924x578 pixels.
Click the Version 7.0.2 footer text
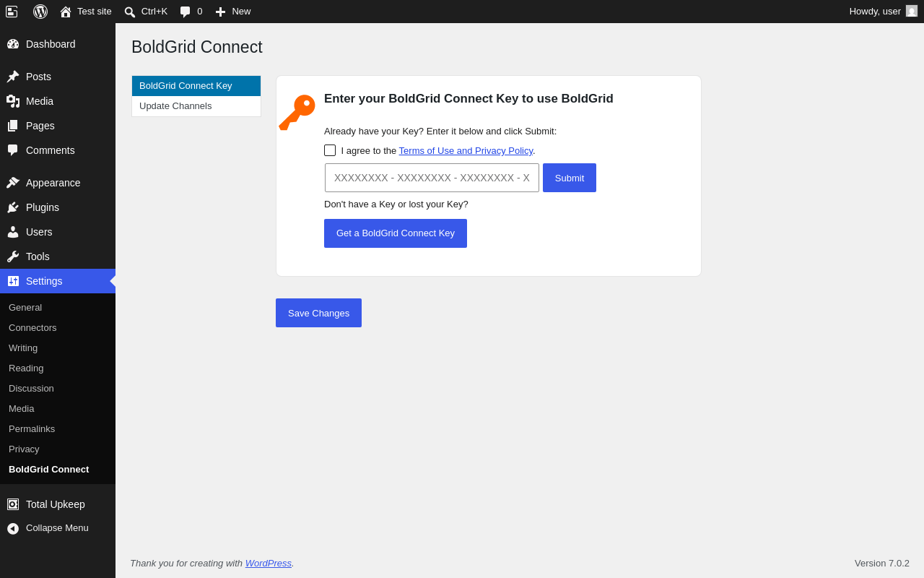pyautogui.click(x=882, y=564)
